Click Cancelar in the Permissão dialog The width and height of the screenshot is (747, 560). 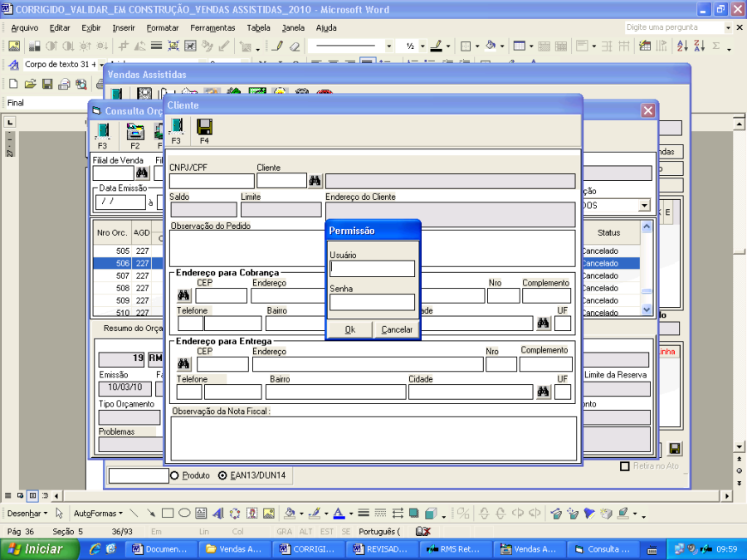(397, 329)
